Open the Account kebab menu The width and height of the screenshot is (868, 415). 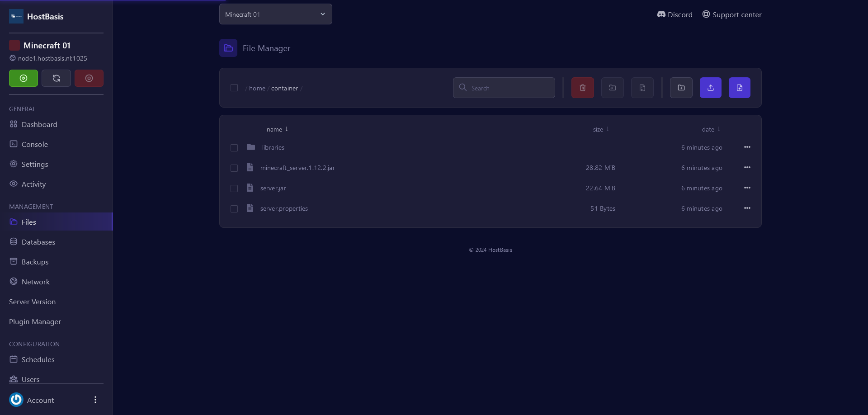[95, 400]
